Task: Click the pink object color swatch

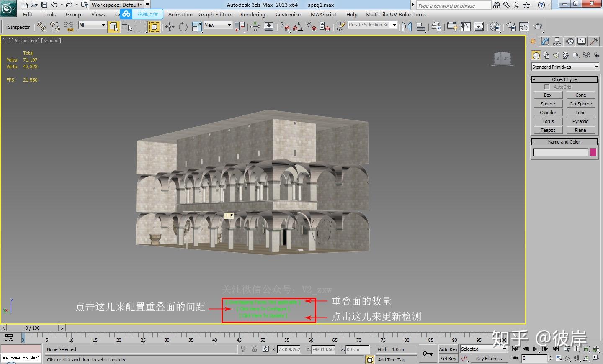Action: tap(593, 152)
